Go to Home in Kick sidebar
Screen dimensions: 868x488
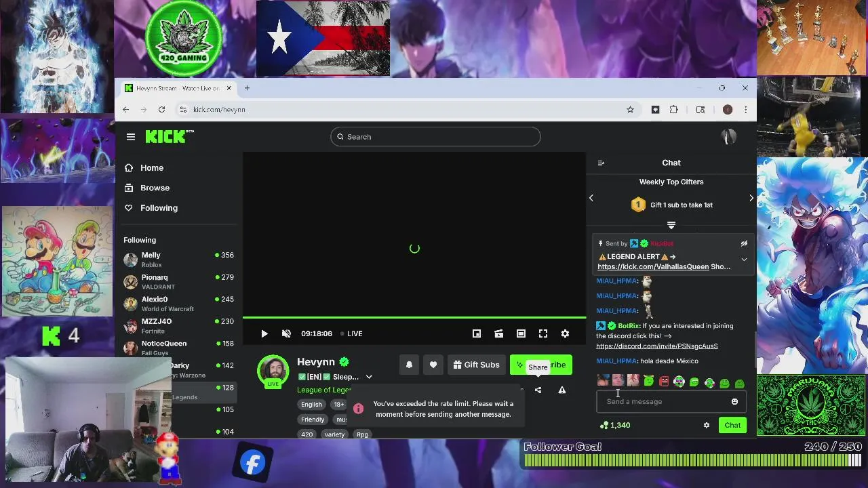click(x=143, y=167)
